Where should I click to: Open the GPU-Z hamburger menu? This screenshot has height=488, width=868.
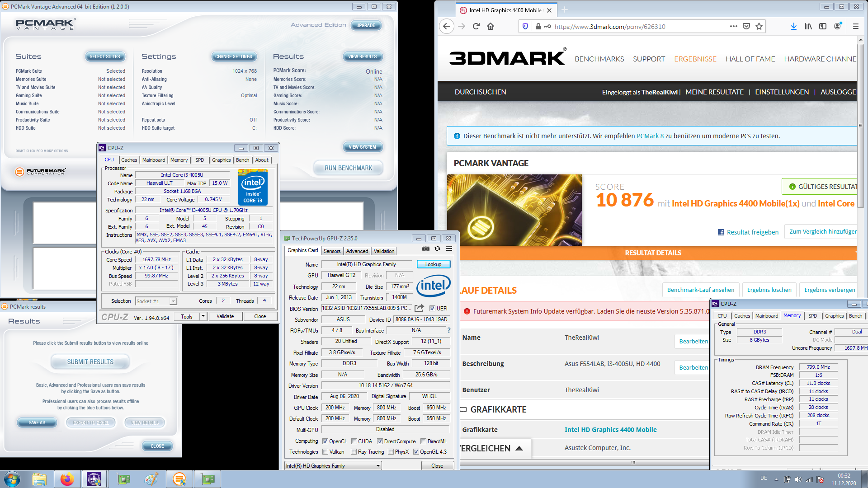449,249
